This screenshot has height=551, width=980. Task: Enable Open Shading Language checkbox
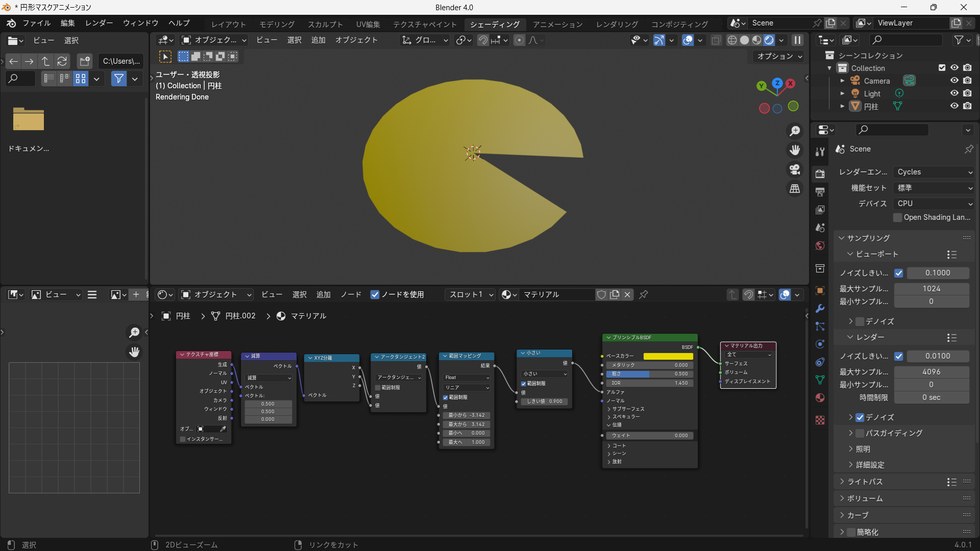coord(898,217)
